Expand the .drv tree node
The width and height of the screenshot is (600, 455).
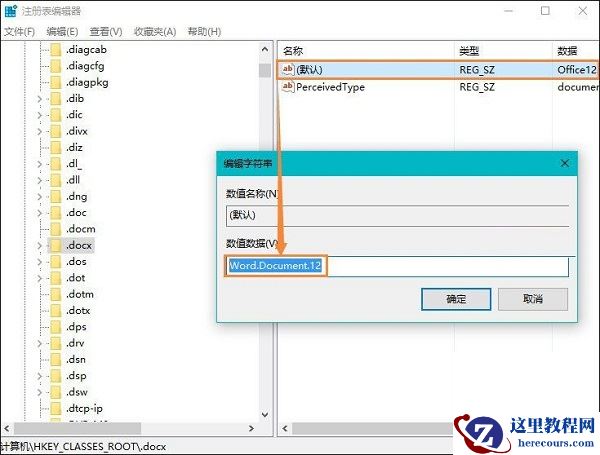tap(39, 343)
